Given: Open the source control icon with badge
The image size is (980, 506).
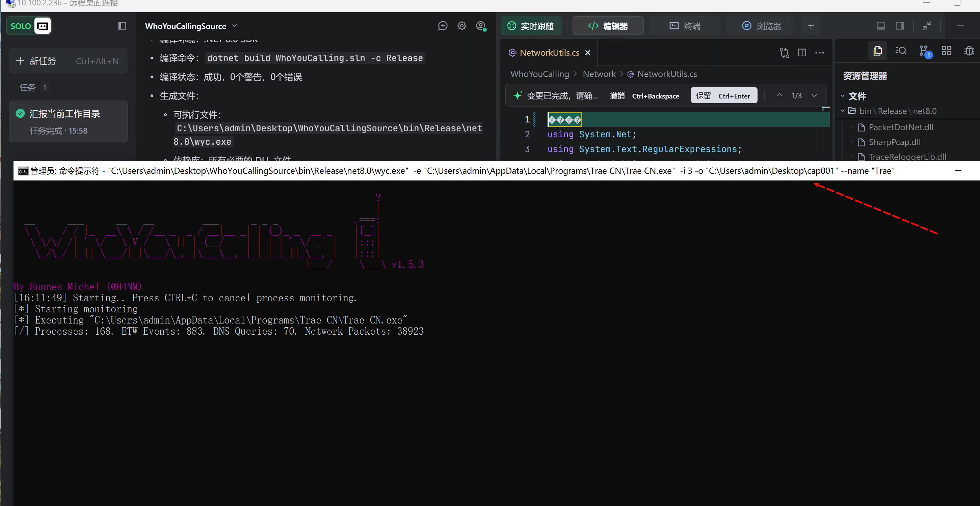Looking at the screenshot, I should pos(924,51).
